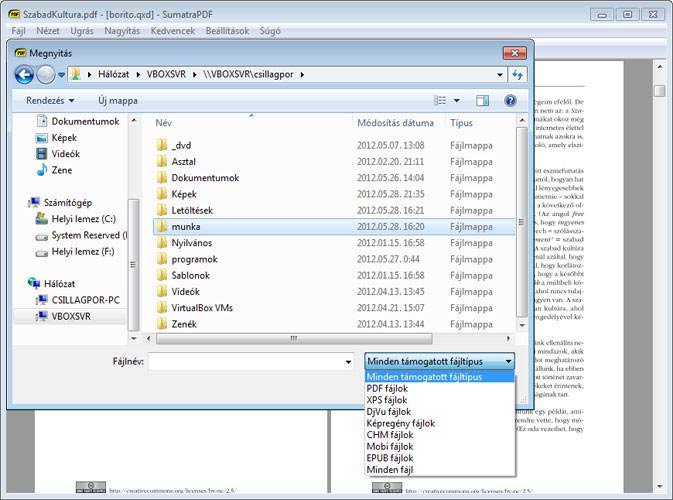Choose CHM fájlok from the file type list
Viewport: 673px width, 500px height.
(x=440, y=435)
